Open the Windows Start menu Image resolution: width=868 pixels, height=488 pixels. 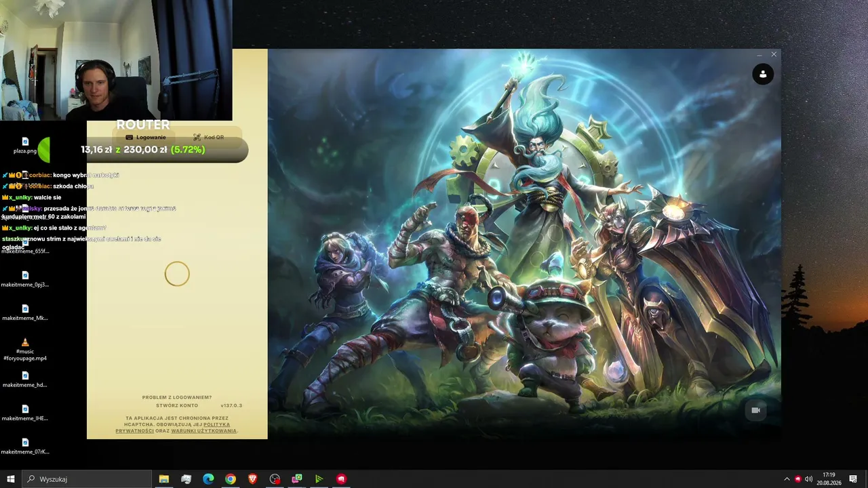[11, 479]
